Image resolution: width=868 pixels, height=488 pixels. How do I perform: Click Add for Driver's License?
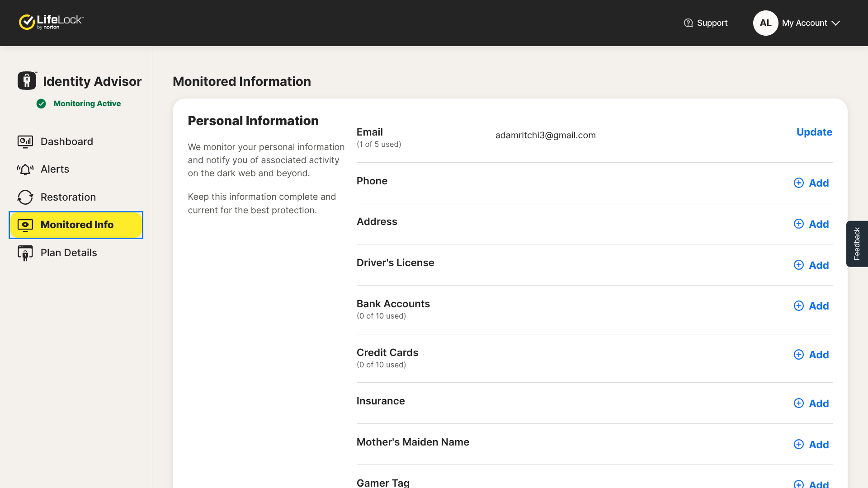[x=819, y=266]
